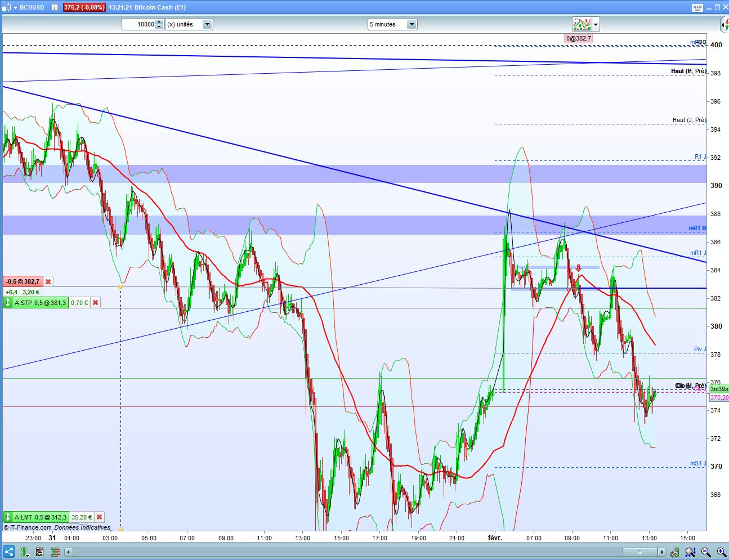This screenshot has width=729, height=560.
Task: Grab the A:LMT order move handle
Action: 7,517
